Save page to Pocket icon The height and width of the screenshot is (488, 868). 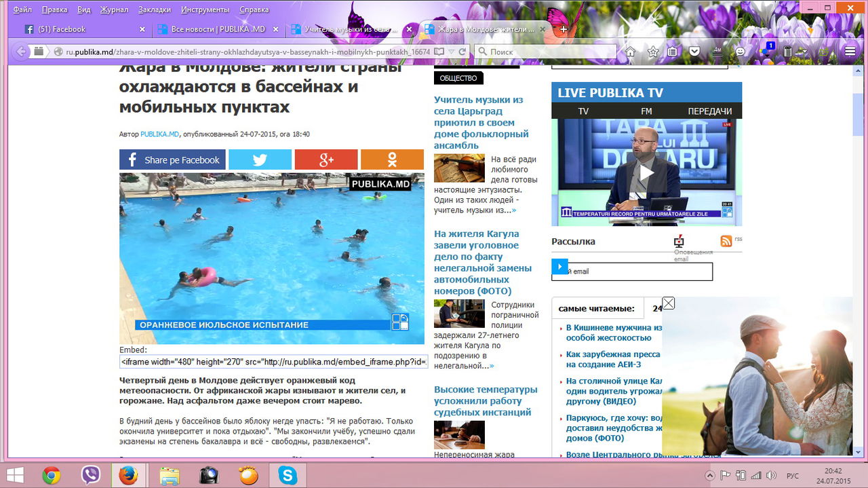[694, 52]
